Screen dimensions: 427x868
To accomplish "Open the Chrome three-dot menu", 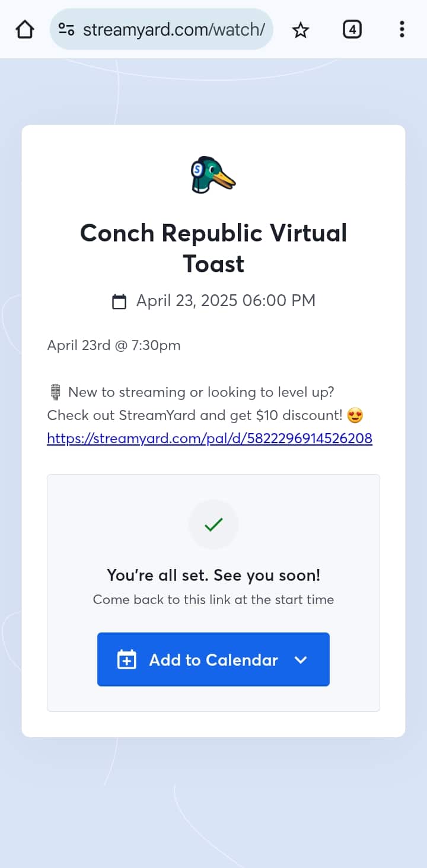I will coord(402,29).
